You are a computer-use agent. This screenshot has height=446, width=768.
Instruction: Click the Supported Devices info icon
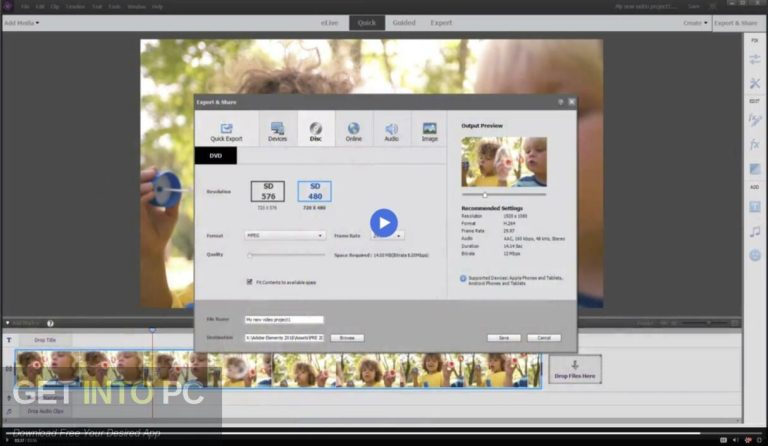pyautogui.click(x=463, y=279)
